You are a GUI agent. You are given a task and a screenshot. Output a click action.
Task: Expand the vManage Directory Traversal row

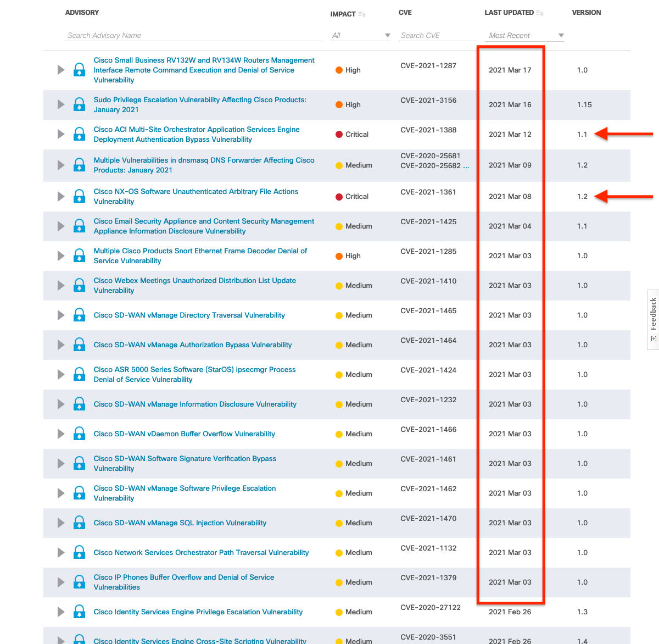[x=61, y=315]
